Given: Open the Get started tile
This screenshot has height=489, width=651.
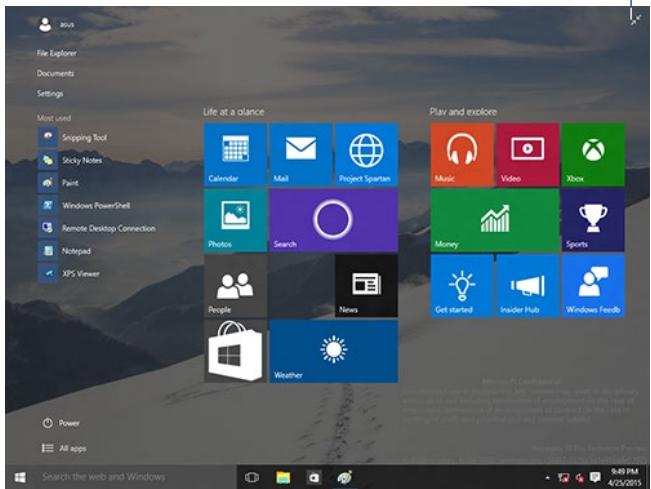Looking at the screenshot, I should point(462,286).
